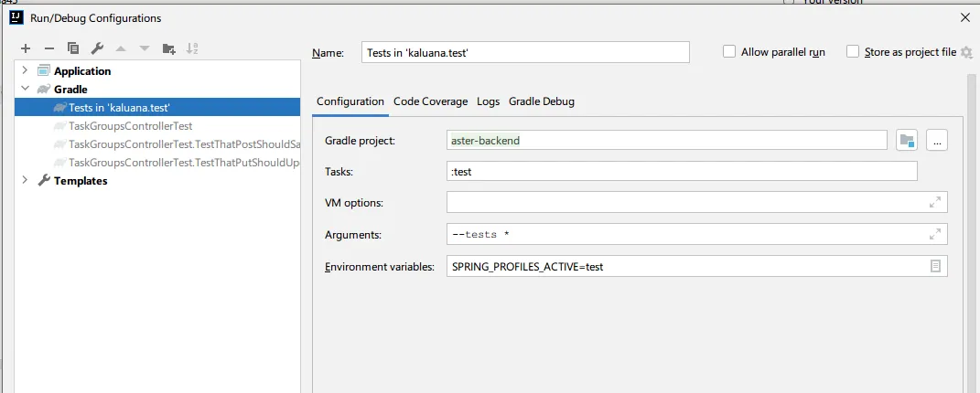980x393 pixels.
Task: Click the Create New Folder icon
Action: tap(168, 48)
